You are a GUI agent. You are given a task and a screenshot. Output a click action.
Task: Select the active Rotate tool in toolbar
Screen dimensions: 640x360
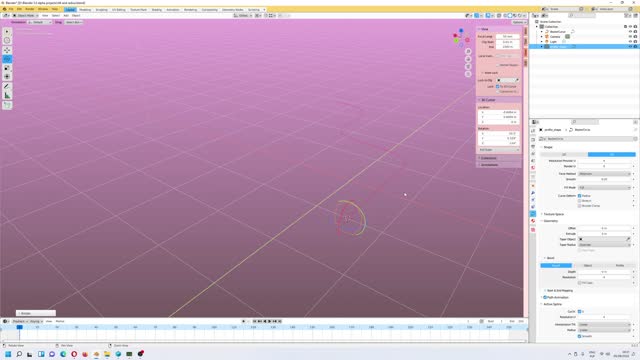7,59
